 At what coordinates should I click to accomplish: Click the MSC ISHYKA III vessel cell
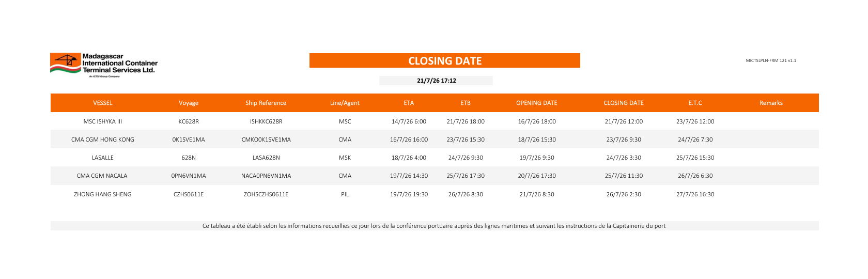tap(103, 121)
